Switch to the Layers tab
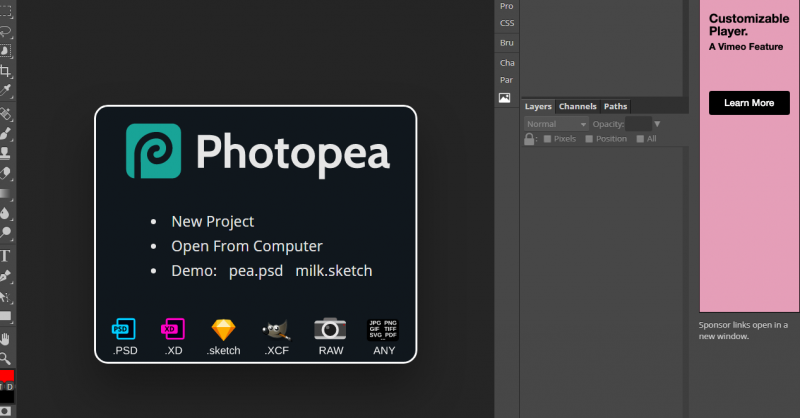Screen dimensions: 800x418 538,106
